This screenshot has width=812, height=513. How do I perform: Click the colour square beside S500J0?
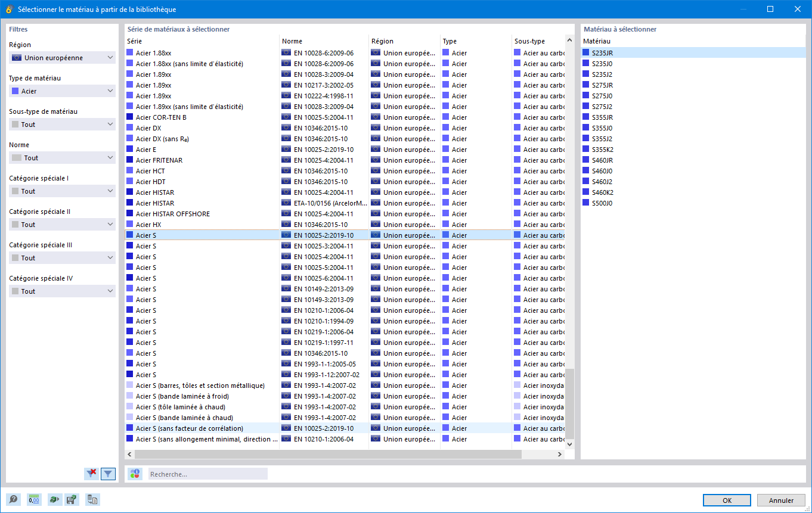pyautogui.click(x=586, y=203)
